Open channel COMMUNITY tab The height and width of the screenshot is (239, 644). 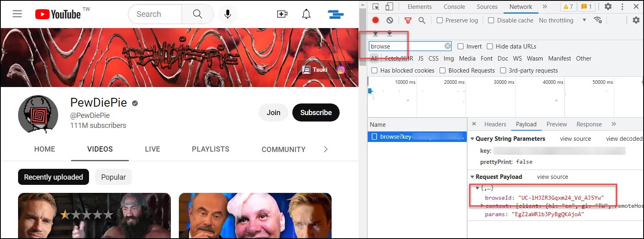(x=284, y=149)
